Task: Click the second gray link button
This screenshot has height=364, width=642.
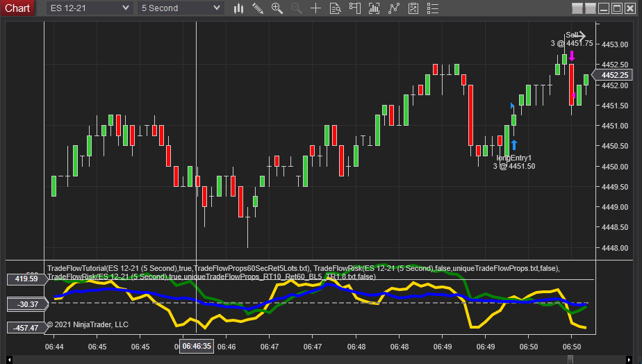Action: point(590,8)
